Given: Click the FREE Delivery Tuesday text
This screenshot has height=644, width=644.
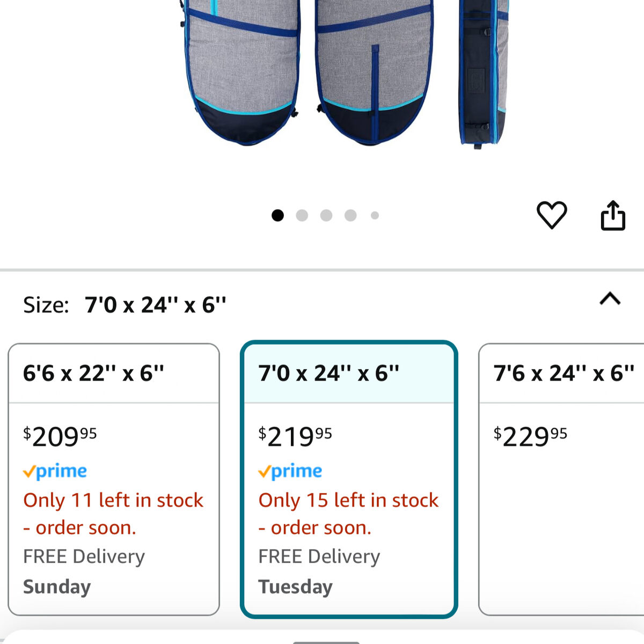Looking at the screenshot, I should [x=319, y=572].
